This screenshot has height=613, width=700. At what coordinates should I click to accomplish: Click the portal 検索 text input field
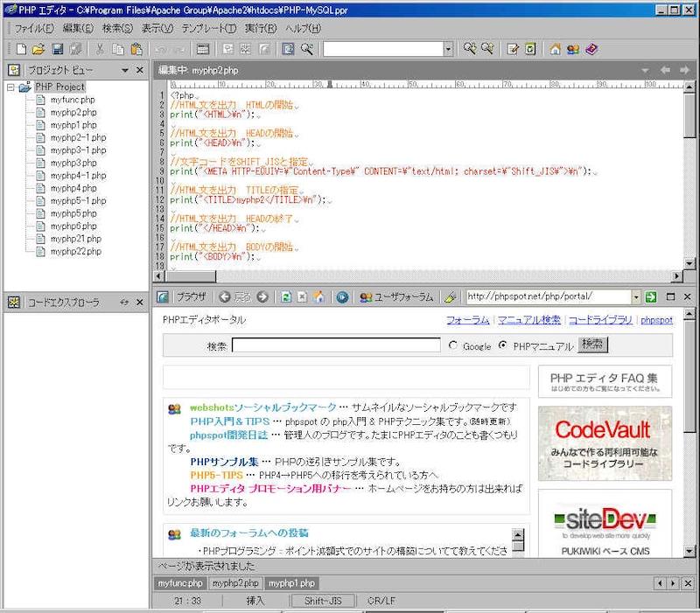tap(336, 345)
